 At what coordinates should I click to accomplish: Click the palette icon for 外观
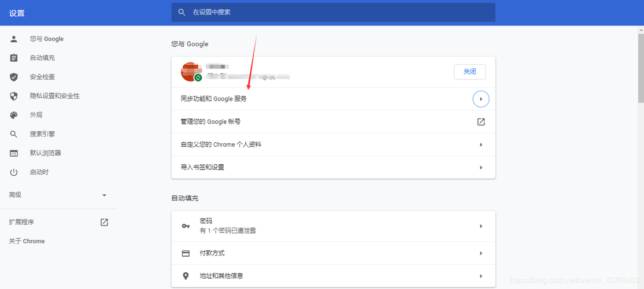(14, 115)
